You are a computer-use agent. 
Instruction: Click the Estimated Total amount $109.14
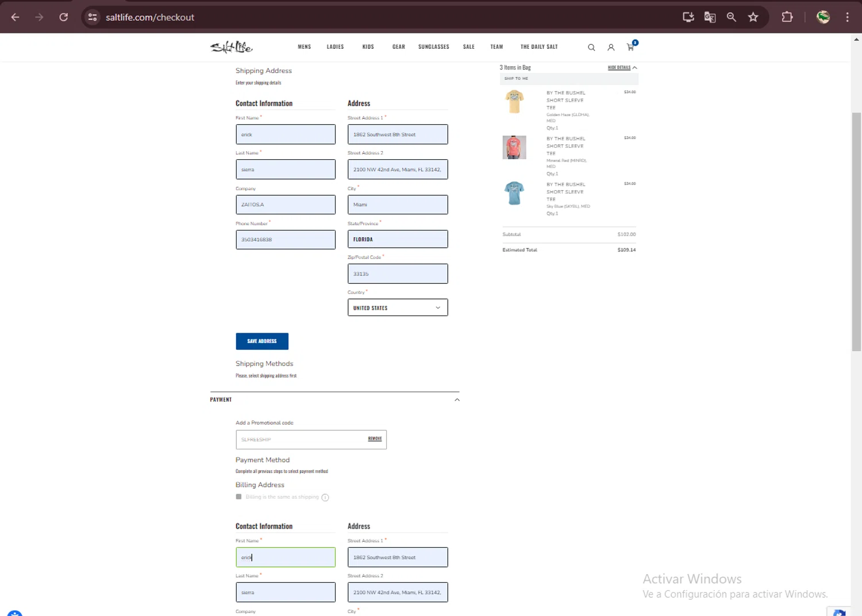point(626,250)
